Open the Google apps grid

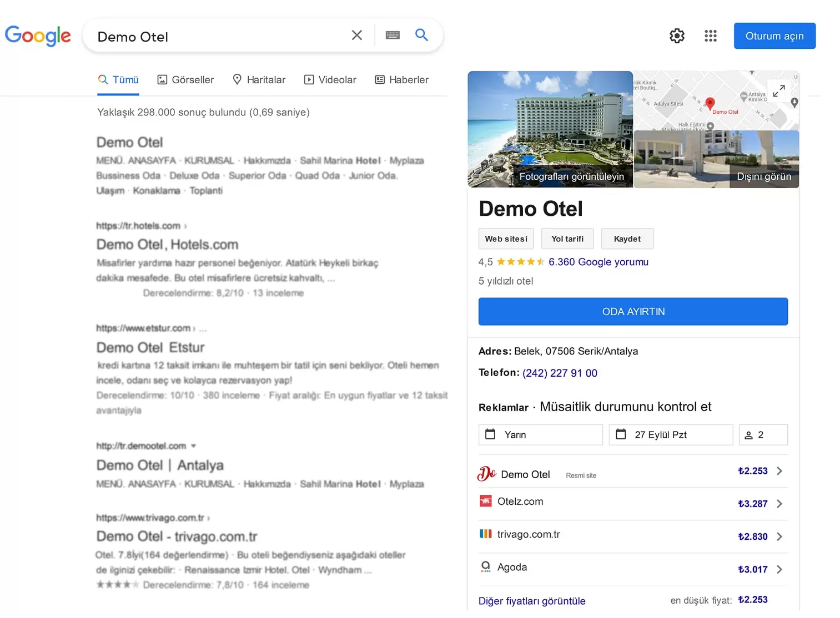pyautogui.click(x=711, y=36)
